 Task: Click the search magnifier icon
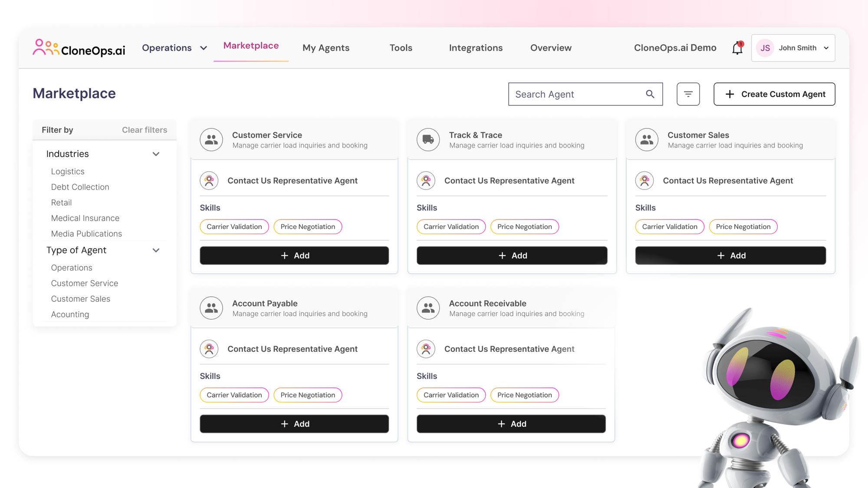pyautogui.click(x=650, y=94)
